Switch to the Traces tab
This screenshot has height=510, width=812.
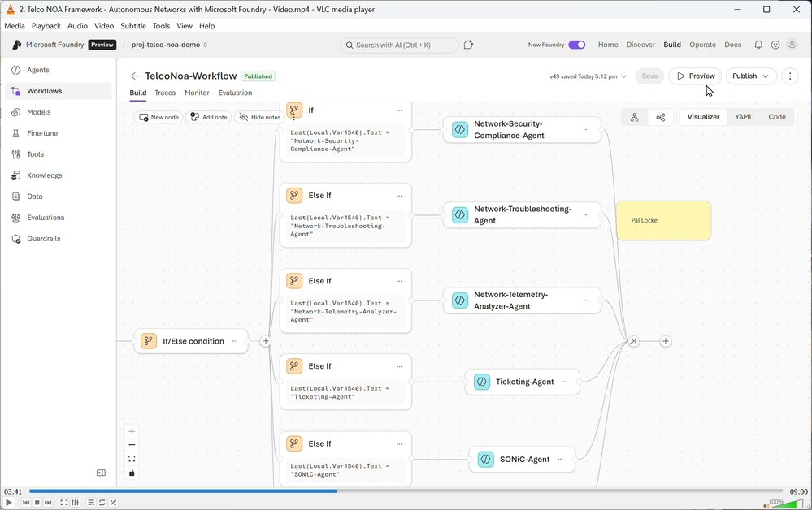[x=165, y=93]
